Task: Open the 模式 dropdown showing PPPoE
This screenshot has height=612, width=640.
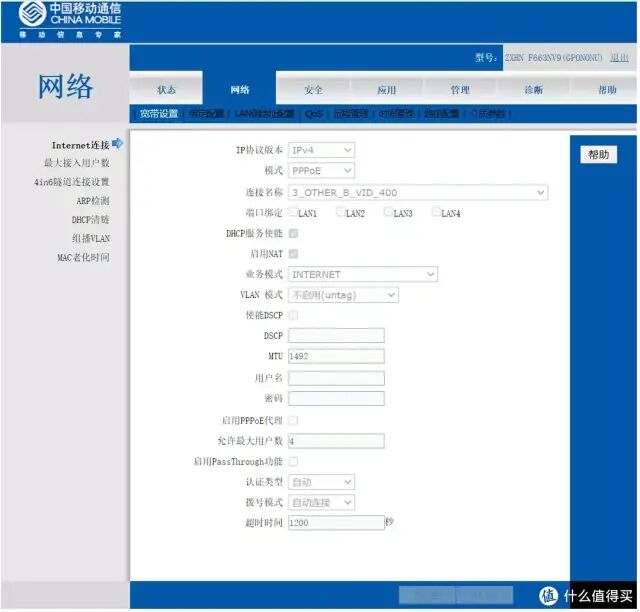Action: (x=321, y=170)
